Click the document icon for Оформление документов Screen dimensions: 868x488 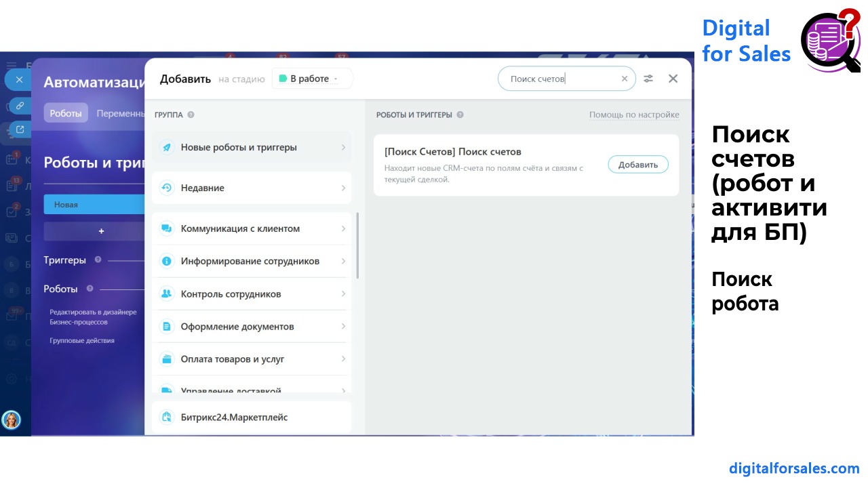[166, 326]
